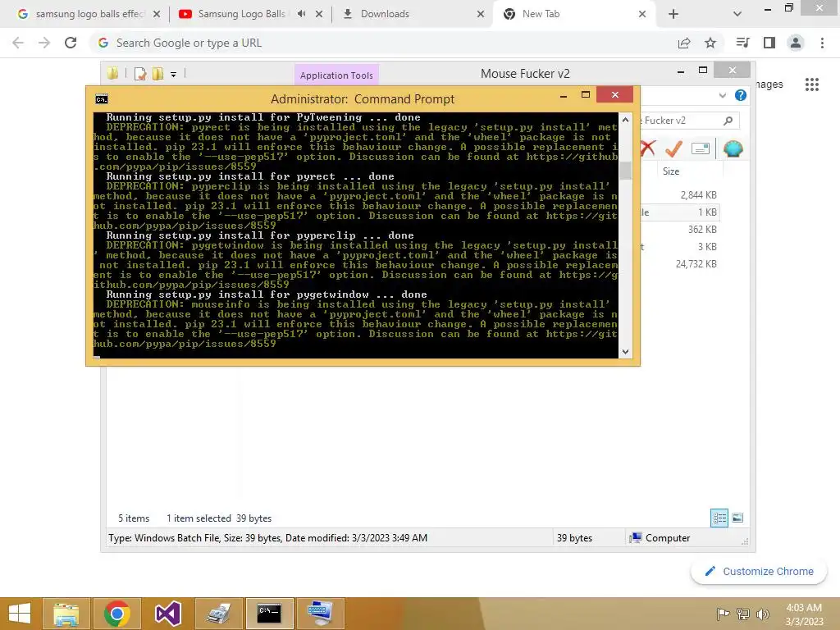Click the search magnifier in Explorer
Screen dimensions: 840x630
(728, 121)
